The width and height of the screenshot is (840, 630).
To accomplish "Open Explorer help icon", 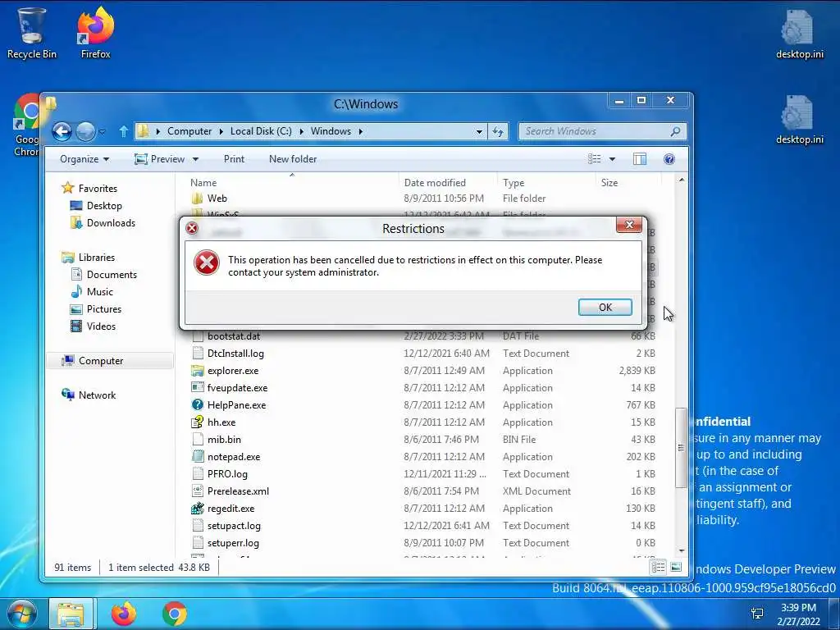I will (x=669, y=159).
